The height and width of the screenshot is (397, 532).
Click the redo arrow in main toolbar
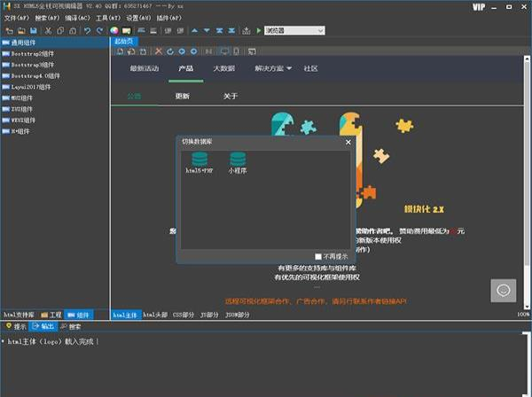pos(99,31)
